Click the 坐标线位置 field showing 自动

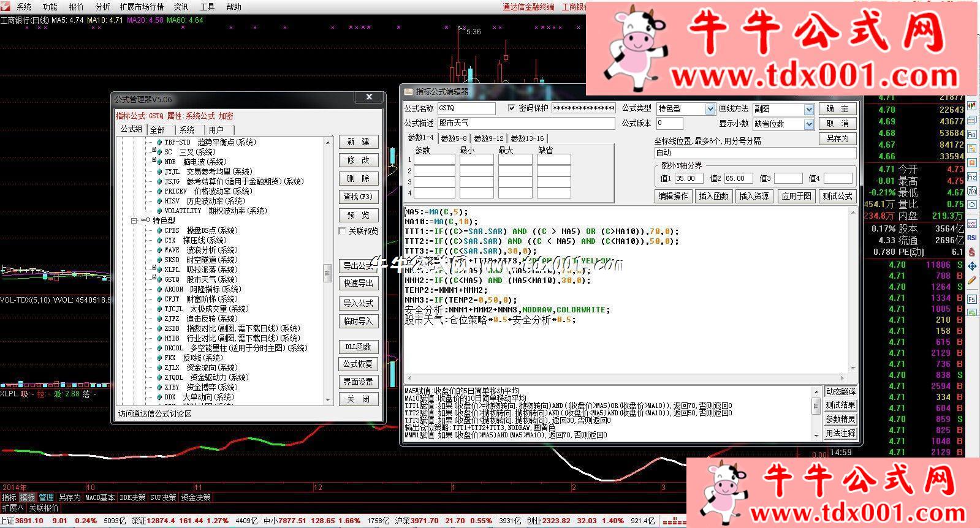tap(755, 153)
